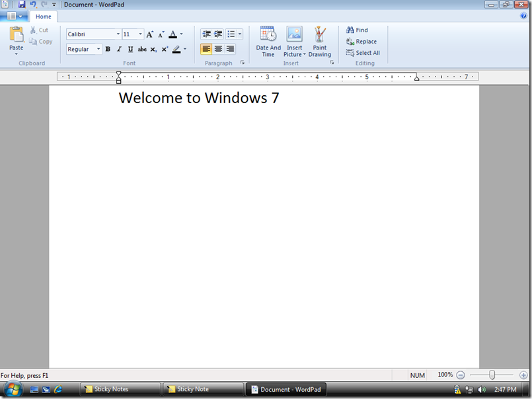
Task: Click the zoom in plus button
Action: click(523, 375)
